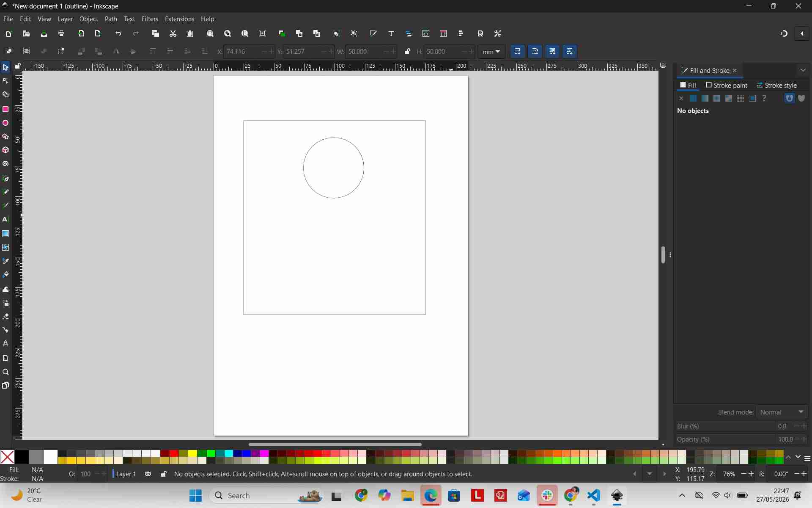Image resolution: width=812 pixels, height=508 pixels.
Task: Open status bar page selector dropdown
Action: [650, 474]
